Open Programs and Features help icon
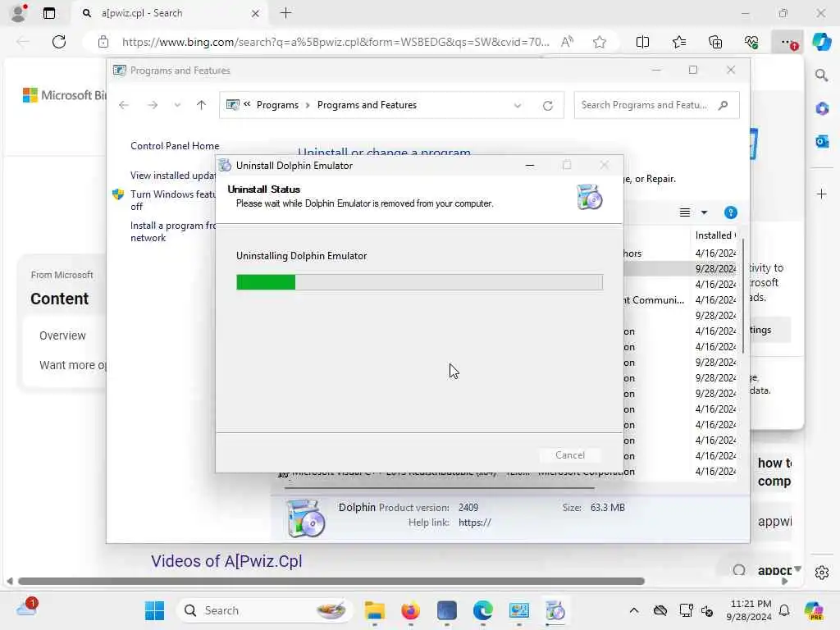840x630 pixels. coord(730,212)
